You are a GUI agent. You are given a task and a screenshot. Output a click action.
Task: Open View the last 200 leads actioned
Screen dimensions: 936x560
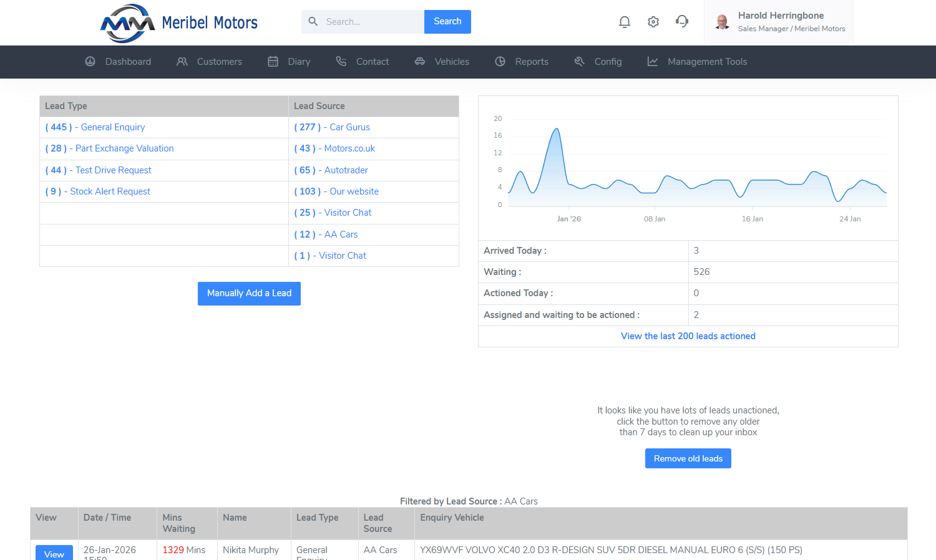[688, 336]
